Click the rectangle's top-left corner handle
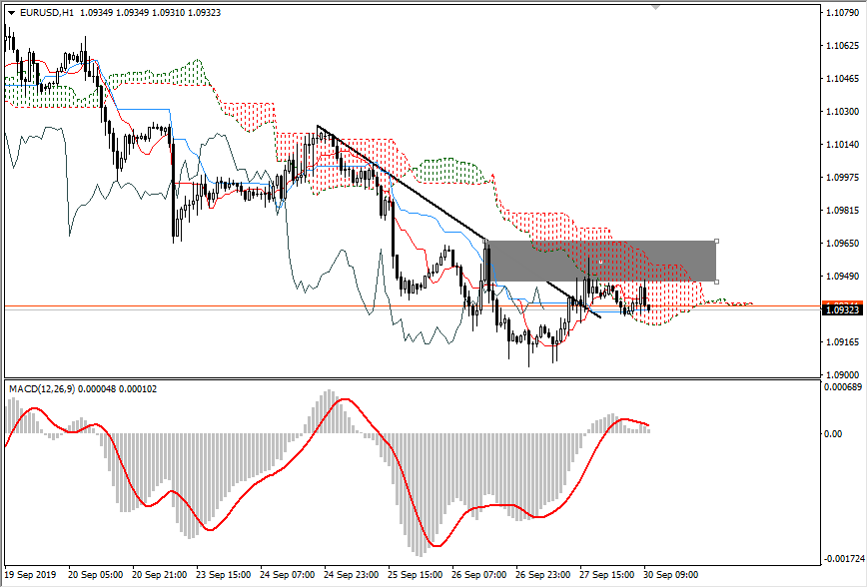868x588 pixels. coord(486,241)
